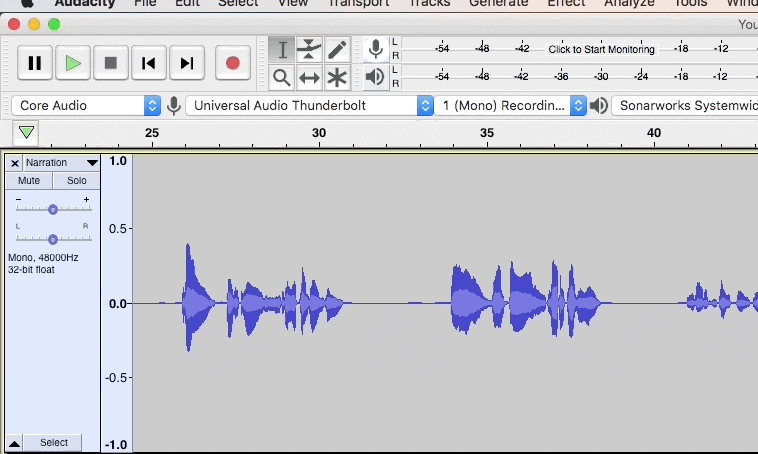Select the Time Shift tool
The width and height of the screenshot is (758, 454).
click(310, 77)
